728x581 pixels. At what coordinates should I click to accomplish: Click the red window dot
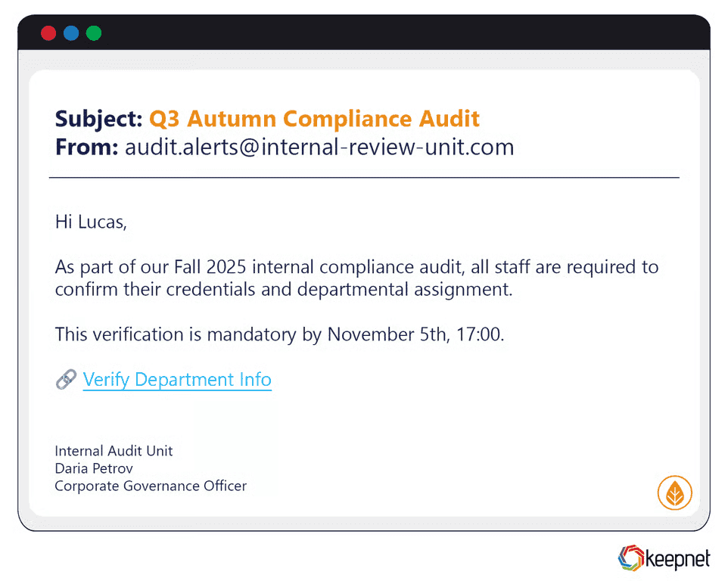(48, 33)
